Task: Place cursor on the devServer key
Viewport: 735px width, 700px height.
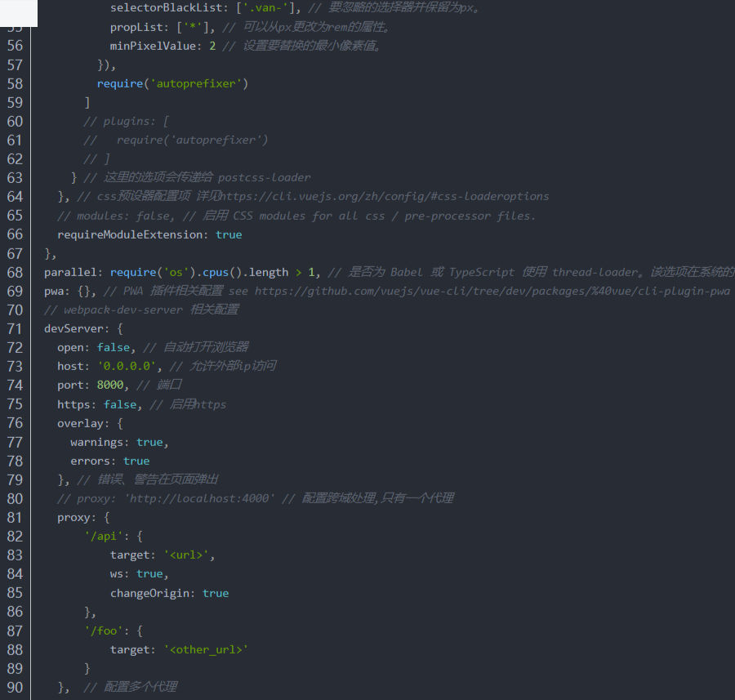Action: click(x=73, y=329)
